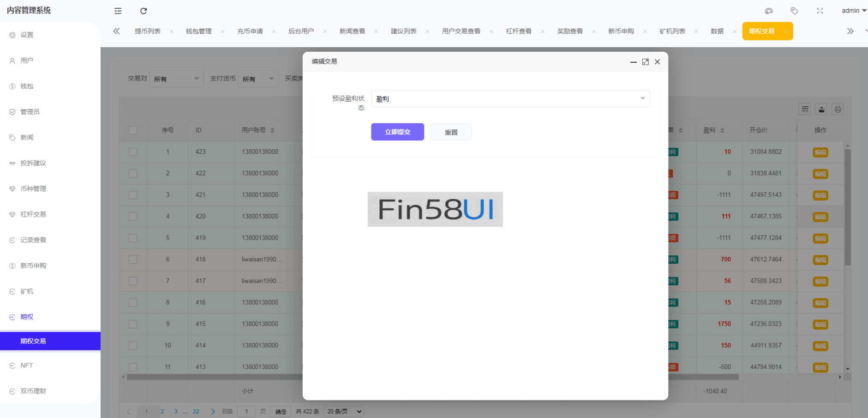
Task: Toggle fullscreen with the expand icon
Action: click(820, 11)
